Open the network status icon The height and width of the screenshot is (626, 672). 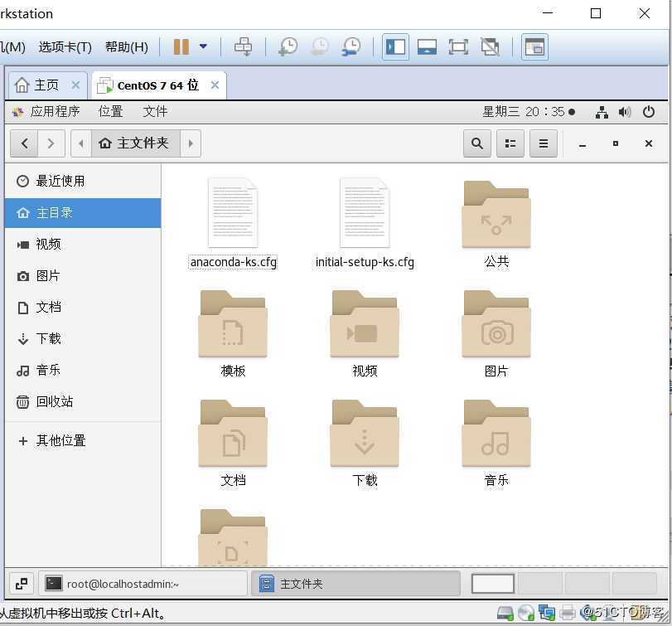602,112
